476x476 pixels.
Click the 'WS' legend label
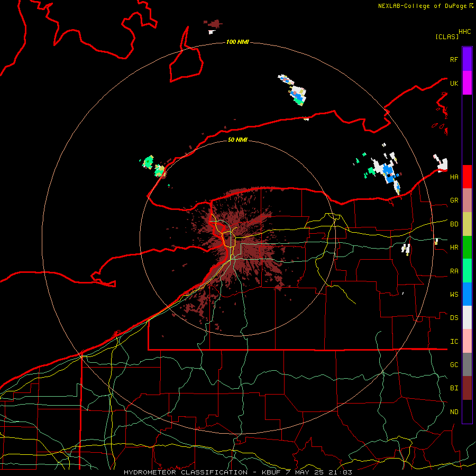coord(454,295)
